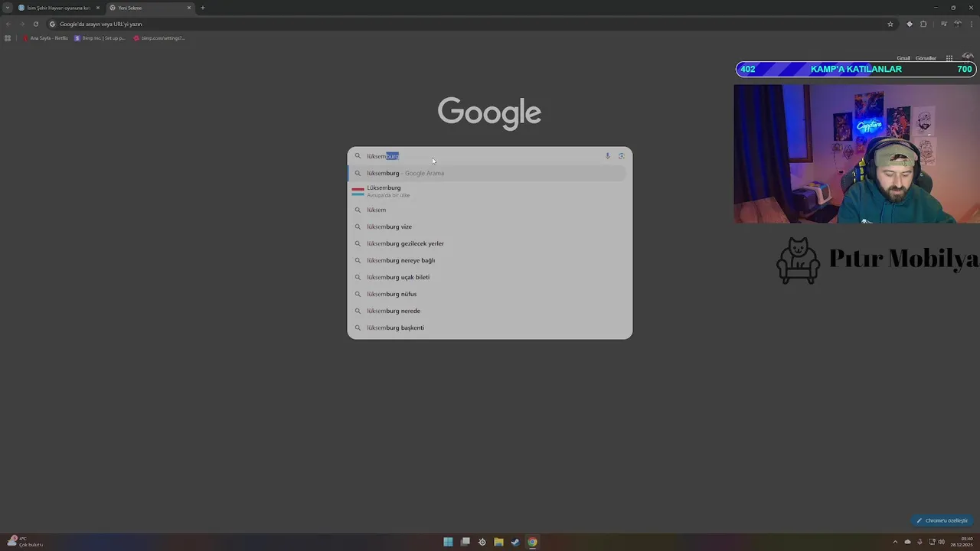Screen dimensions: 980x551
Task: Open the weather widget on taskbar
Action: 24,542
